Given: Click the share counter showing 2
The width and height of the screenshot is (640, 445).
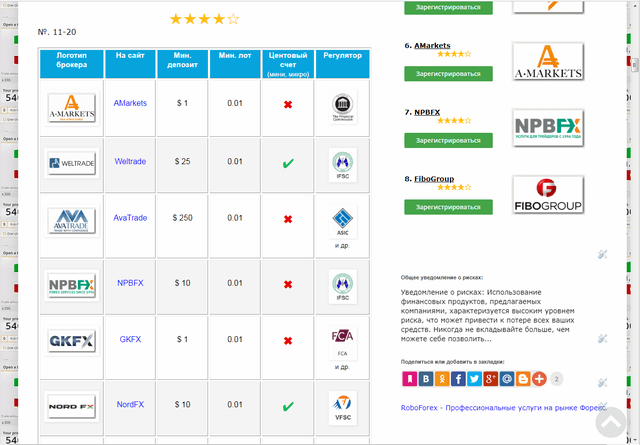Looking at the screenshot, I should point(556,379).
